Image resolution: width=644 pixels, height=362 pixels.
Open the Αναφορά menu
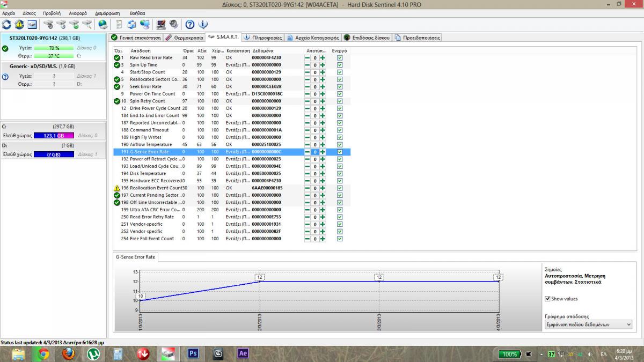tap(78, 13)
